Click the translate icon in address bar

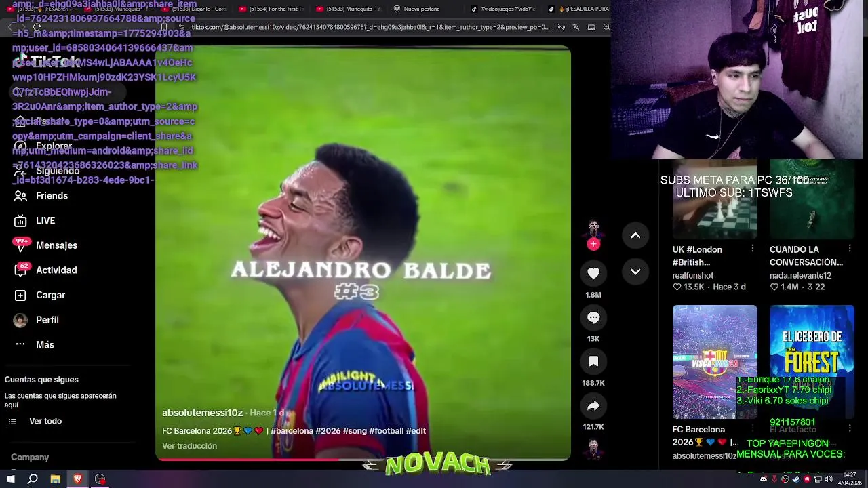pyautogui.click(x=576, y=27)
